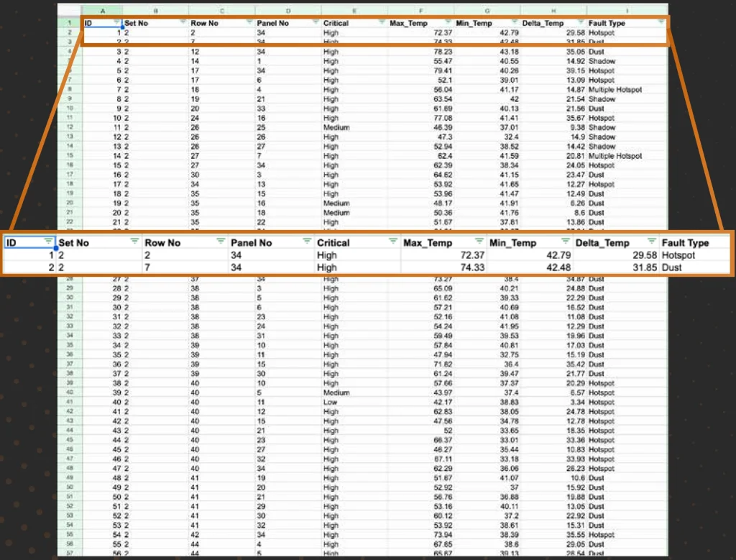The width and height of the screenshot is (736, 560).
Task: Open the filter icon on the Row No column
Action: 248,22
